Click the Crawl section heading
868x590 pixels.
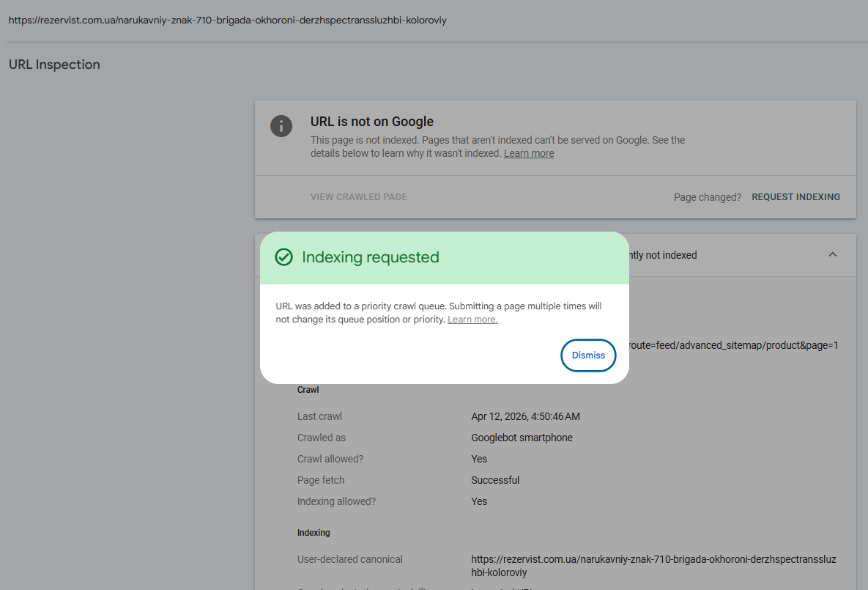point(308,390)
